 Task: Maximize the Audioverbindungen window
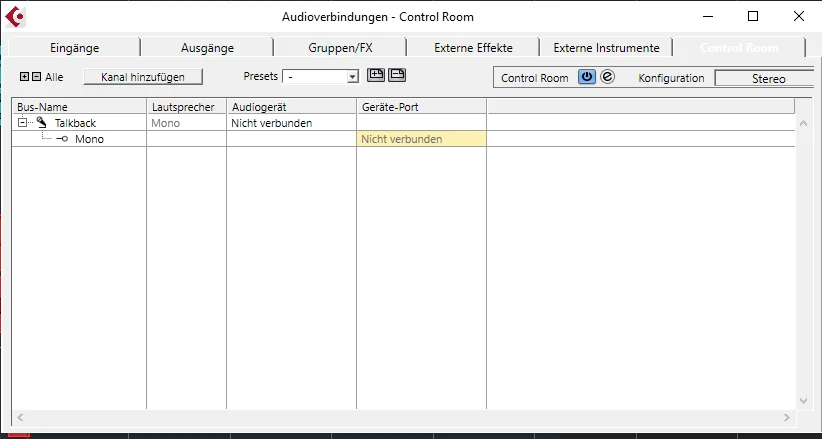[753, 16]
